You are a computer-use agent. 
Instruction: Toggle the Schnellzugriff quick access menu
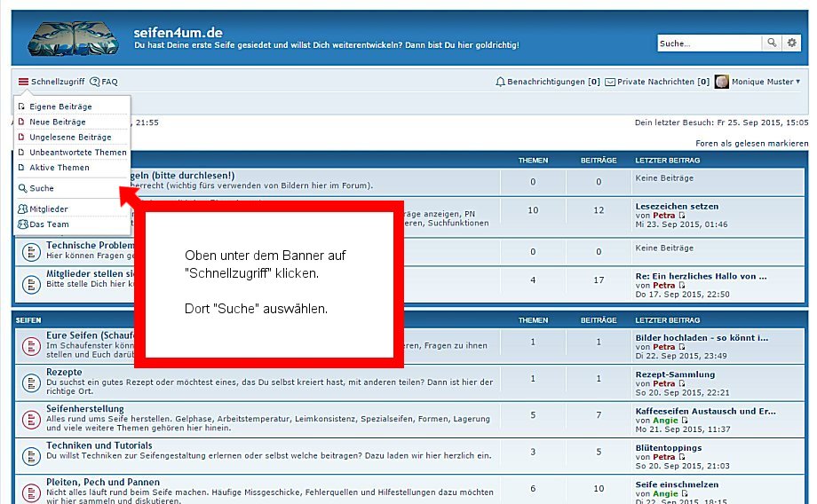click(x=52, y=82)
